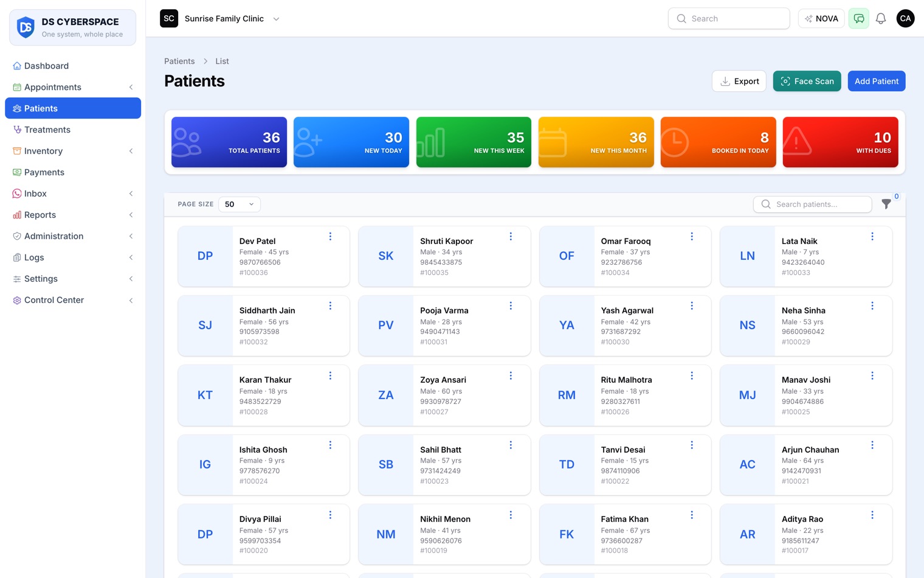Open Ritu Malhotra card options menu
Viewport: 924px width, 578px height.
tap(692, 376)
